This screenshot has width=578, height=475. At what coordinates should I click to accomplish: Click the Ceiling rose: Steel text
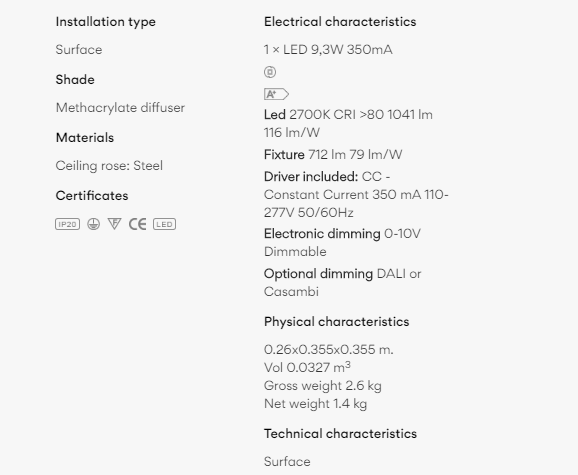click(x=109, y=166)
